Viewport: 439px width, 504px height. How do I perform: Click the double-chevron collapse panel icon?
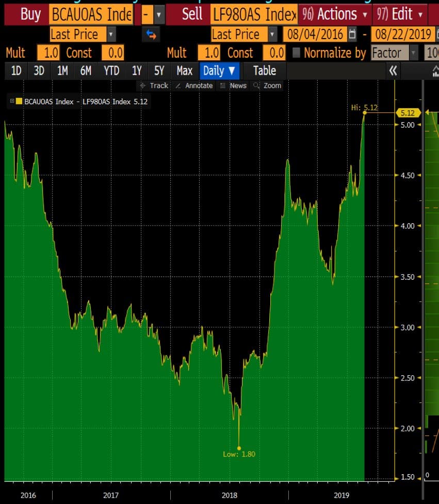(x=393, y=71)
